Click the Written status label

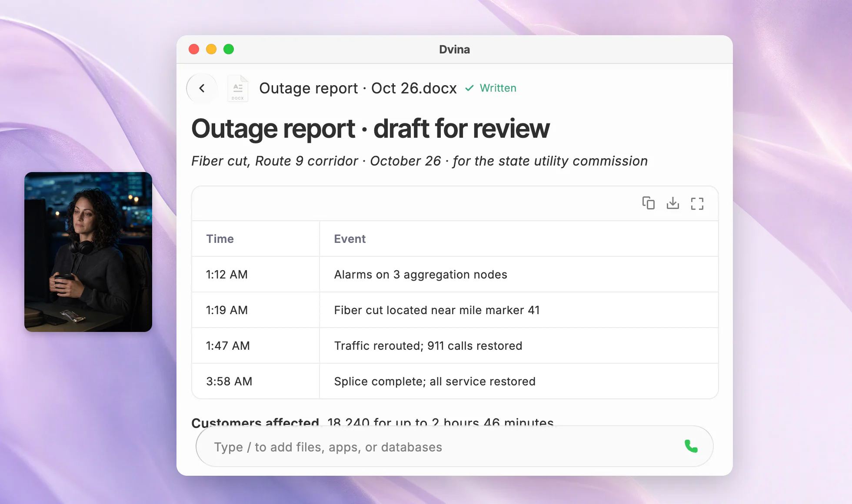(498, 88)
